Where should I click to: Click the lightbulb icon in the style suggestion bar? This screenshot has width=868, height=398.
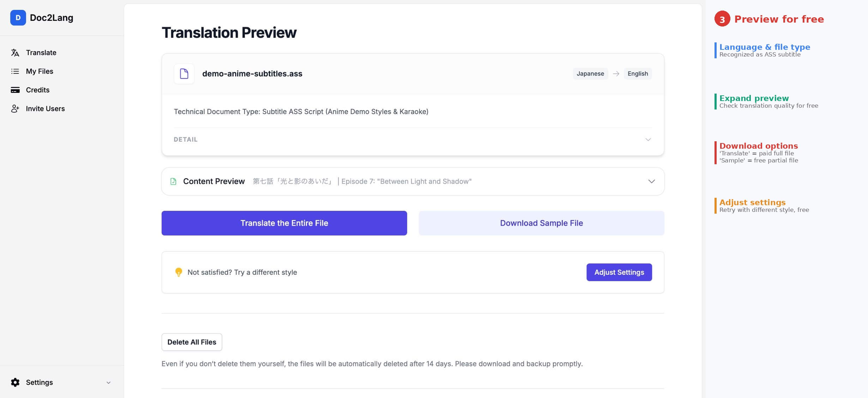point(179,272)
